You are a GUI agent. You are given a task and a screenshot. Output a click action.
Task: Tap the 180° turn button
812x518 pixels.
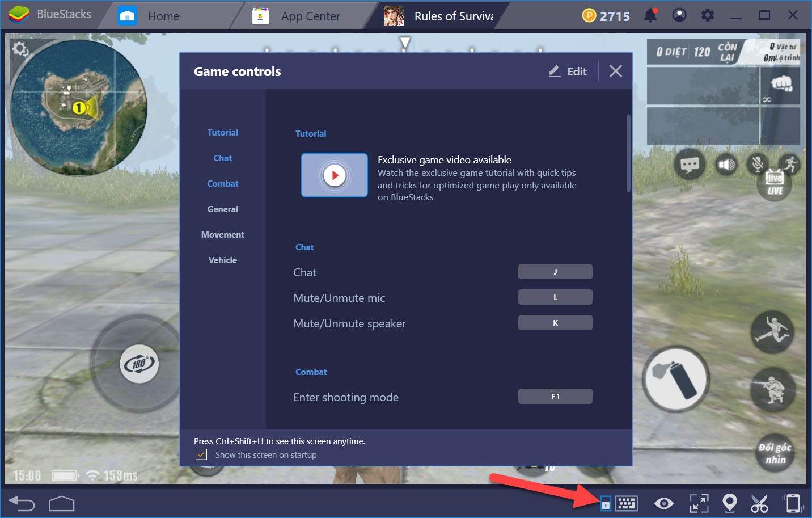tap(139, 364)
